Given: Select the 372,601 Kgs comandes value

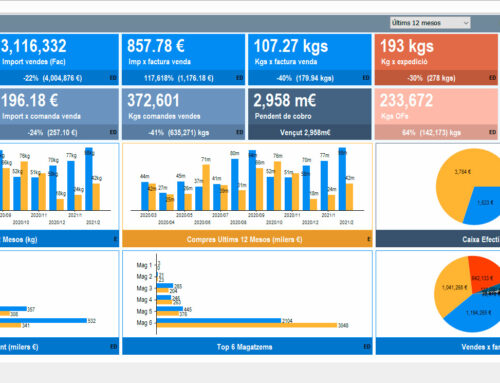Looking at the screenshot, I should pos(153,100).
